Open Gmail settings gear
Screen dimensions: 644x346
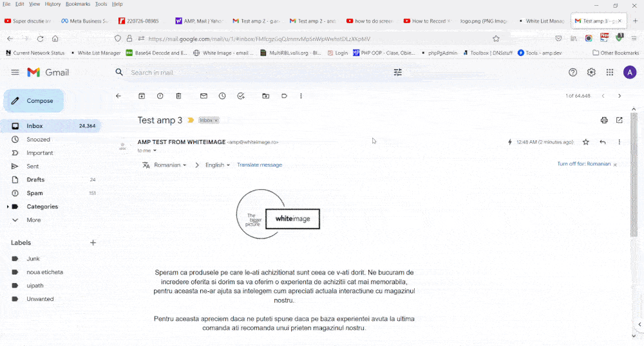pos(591,73)
